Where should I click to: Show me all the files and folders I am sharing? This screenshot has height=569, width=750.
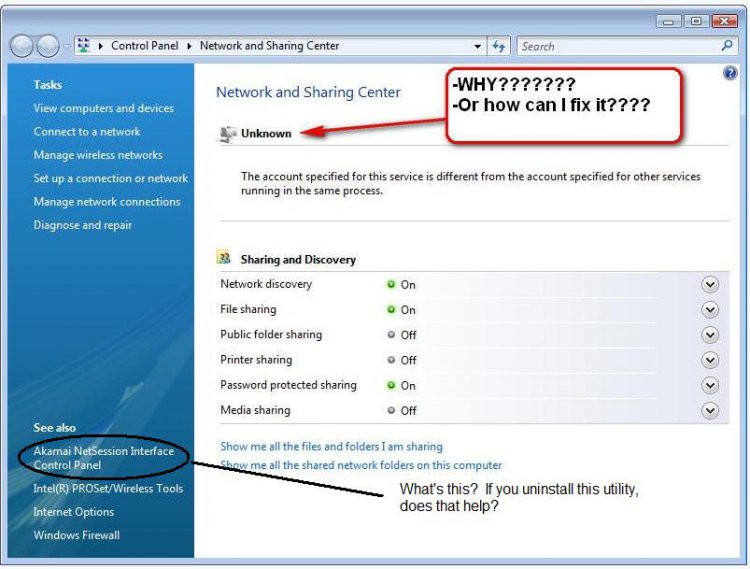tap(331, 447)
